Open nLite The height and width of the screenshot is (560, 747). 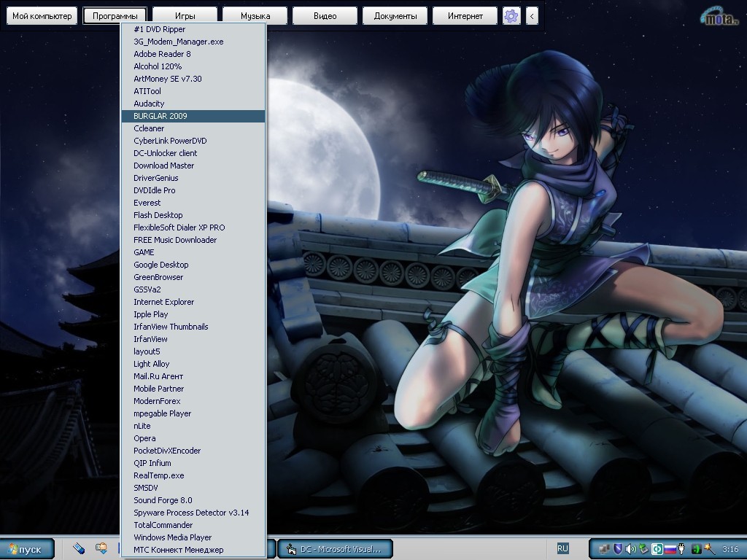(x=193, y=426)
